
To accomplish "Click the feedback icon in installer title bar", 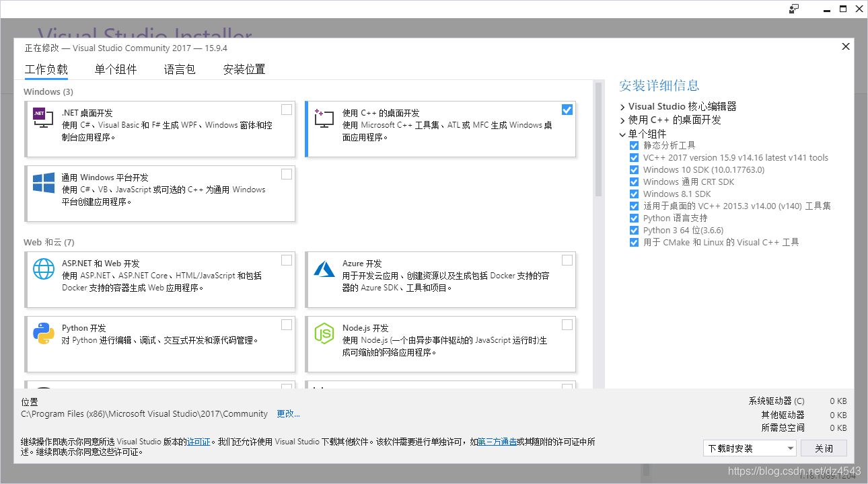I will [x=794, y=9].
